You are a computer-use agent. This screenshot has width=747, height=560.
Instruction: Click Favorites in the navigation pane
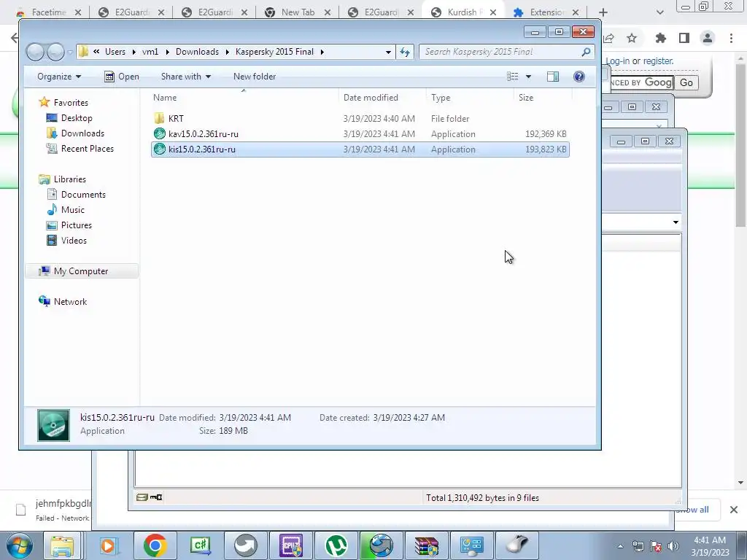(71, 102)
